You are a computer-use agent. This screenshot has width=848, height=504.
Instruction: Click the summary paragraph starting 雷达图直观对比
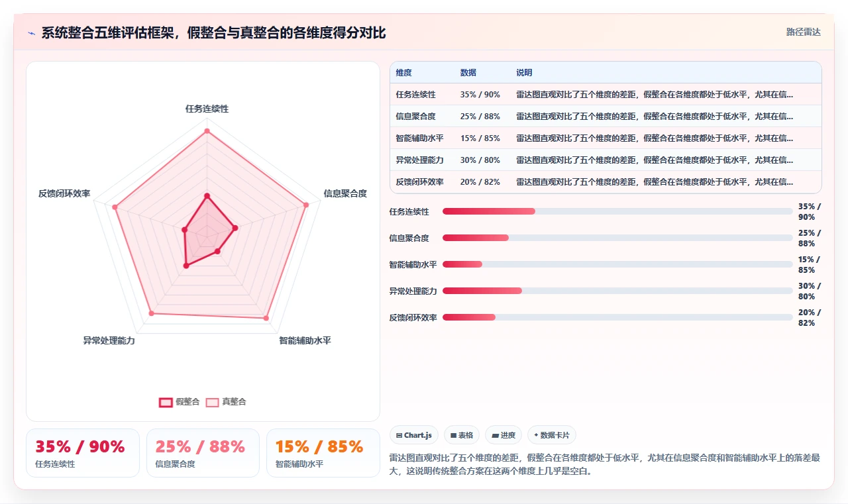605,465
